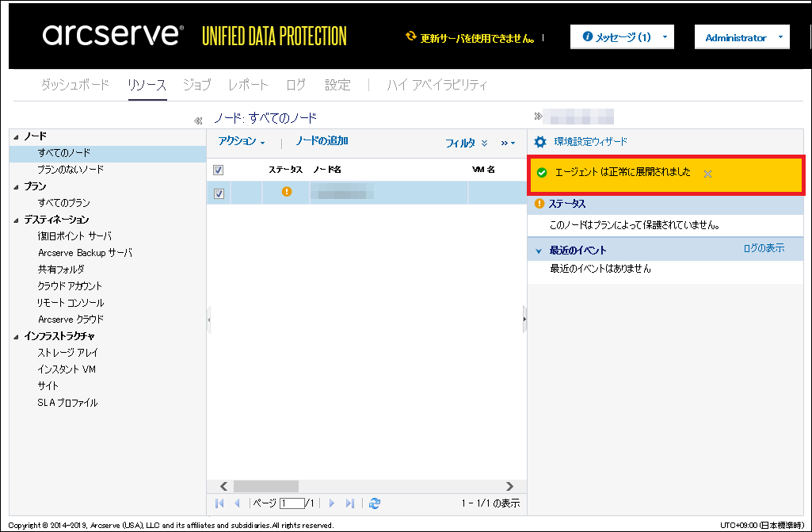Collapse the プラン tree section
The width and height of the screenshot is (812, 532).
[16, 186]
